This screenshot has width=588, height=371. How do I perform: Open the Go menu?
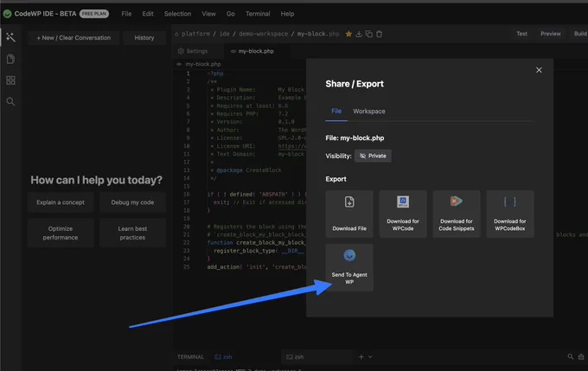(x=230, y=14)
